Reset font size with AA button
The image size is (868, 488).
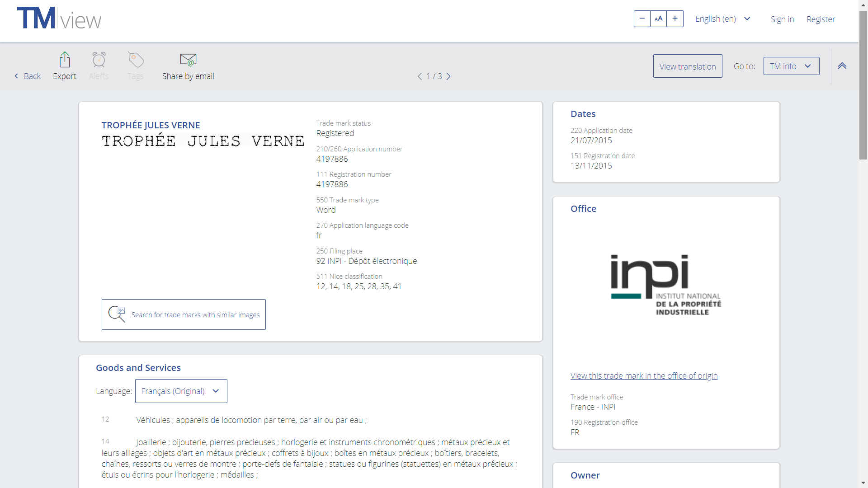pos(658,19)
